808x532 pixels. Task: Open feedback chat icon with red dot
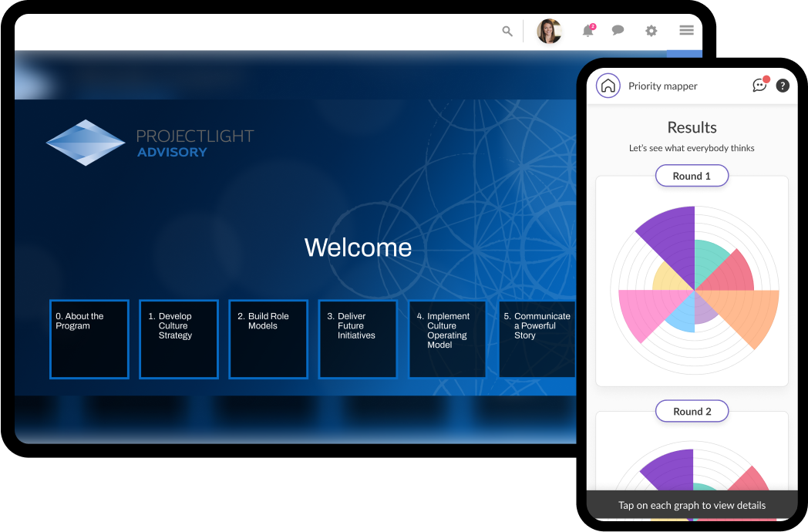759,86
